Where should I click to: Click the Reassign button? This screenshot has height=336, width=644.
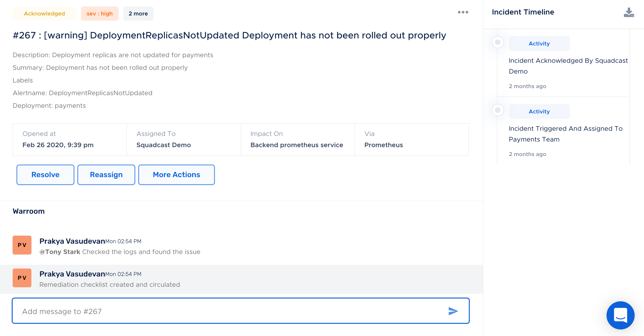[x=106, y=175]
